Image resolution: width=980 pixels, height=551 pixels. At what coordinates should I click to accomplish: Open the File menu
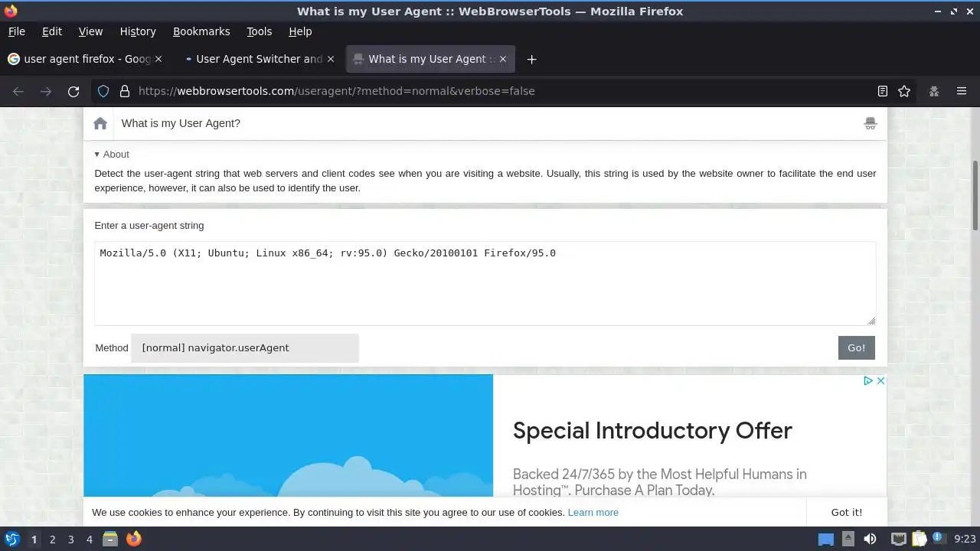click(x=16, y=31)
